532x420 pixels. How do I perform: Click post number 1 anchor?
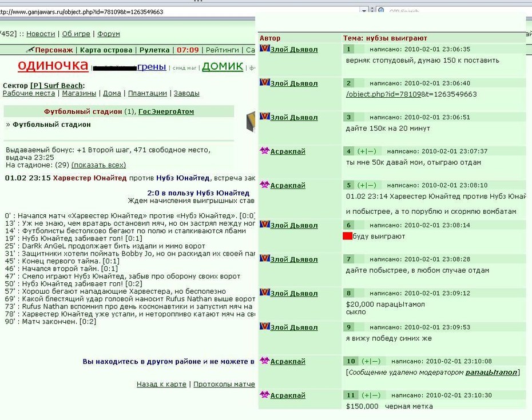point(348,49)
